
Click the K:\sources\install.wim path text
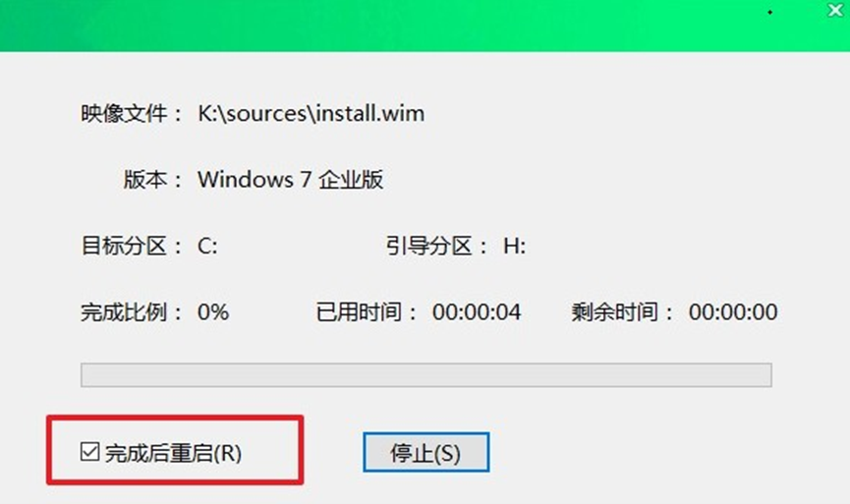pyautogui.click(x=312, y=114)
